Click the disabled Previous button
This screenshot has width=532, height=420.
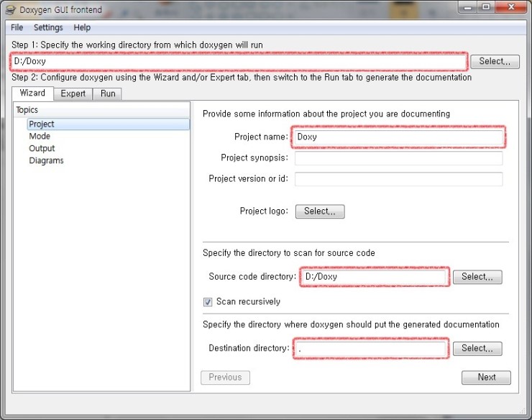tap(225, 378)
